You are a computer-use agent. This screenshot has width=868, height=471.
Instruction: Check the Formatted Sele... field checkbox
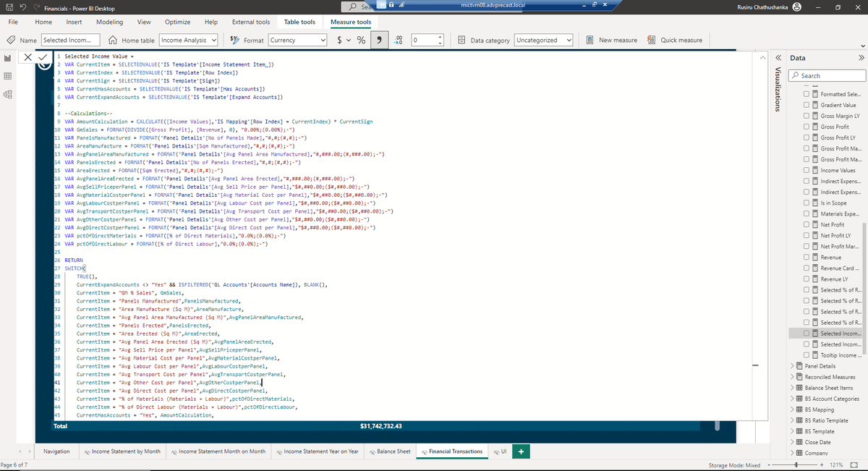click(x=806, y=95)
